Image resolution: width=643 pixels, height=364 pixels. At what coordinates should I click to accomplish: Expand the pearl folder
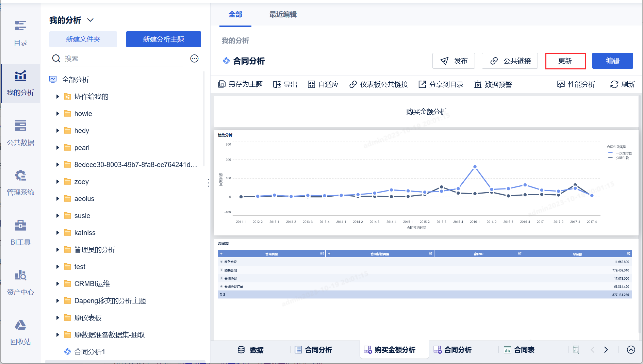(x=58, y=148)
